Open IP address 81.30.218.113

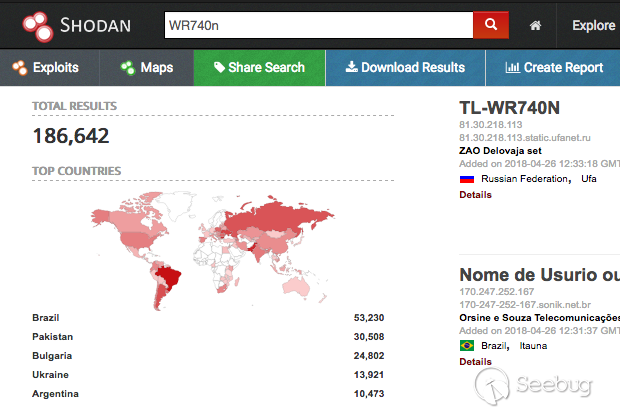490,125
